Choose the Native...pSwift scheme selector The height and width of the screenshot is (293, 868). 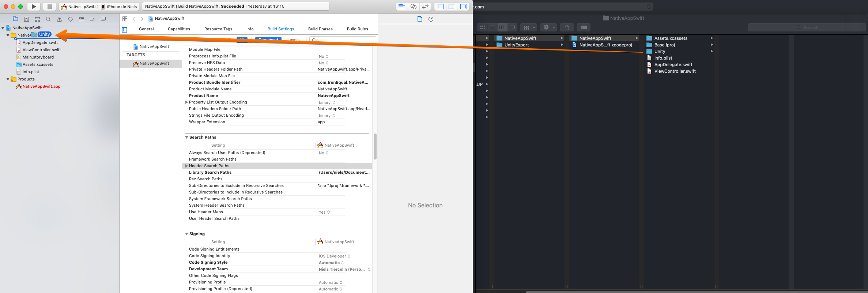tap(79, 7)
